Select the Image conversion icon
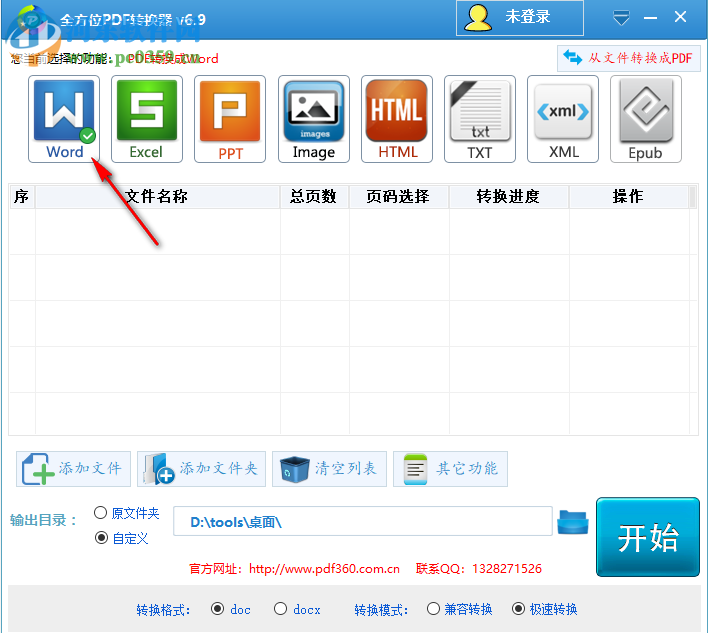The width and height of the screenshot is (708, 633). pyautogui.click(x=314, y=119)
